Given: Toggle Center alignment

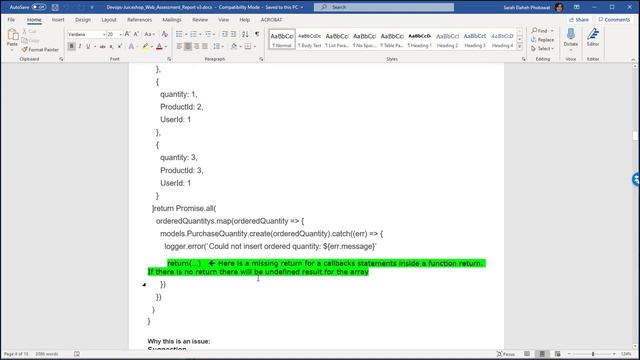Looking at the screenshot, I should 188,47.
